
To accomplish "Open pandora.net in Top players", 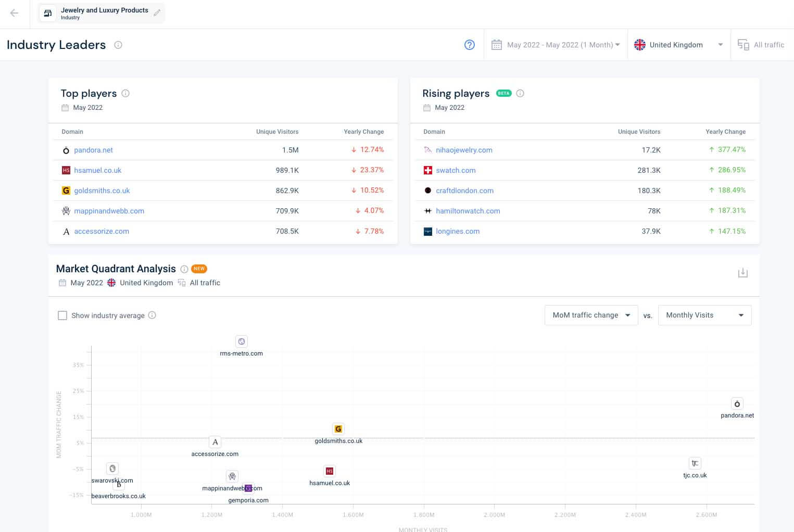I will [93, 150].
